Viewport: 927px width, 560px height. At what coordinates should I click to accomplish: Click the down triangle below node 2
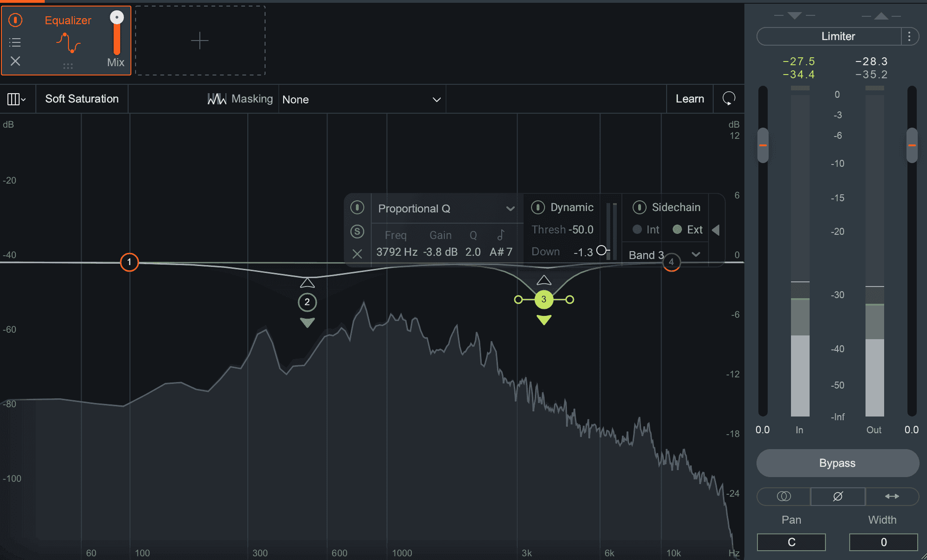coord(307,322)
